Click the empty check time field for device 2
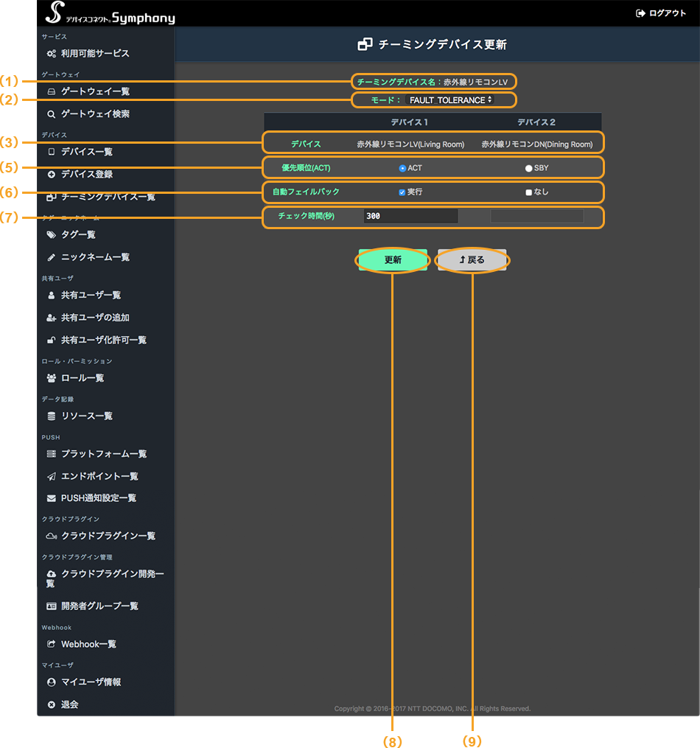 [537, 216]
